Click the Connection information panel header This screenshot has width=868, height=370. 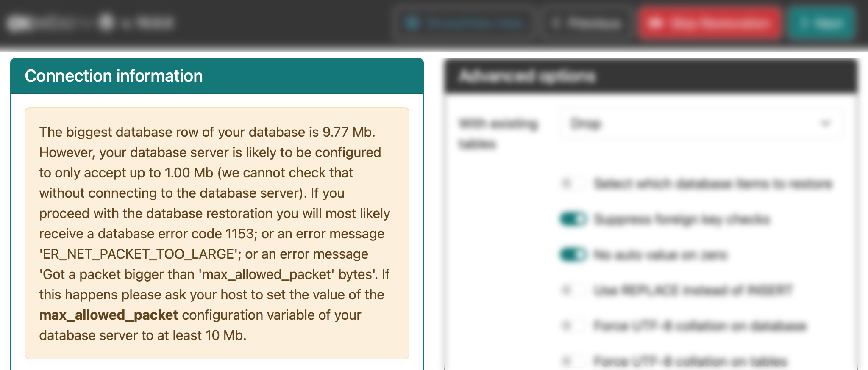pos(217,76)
